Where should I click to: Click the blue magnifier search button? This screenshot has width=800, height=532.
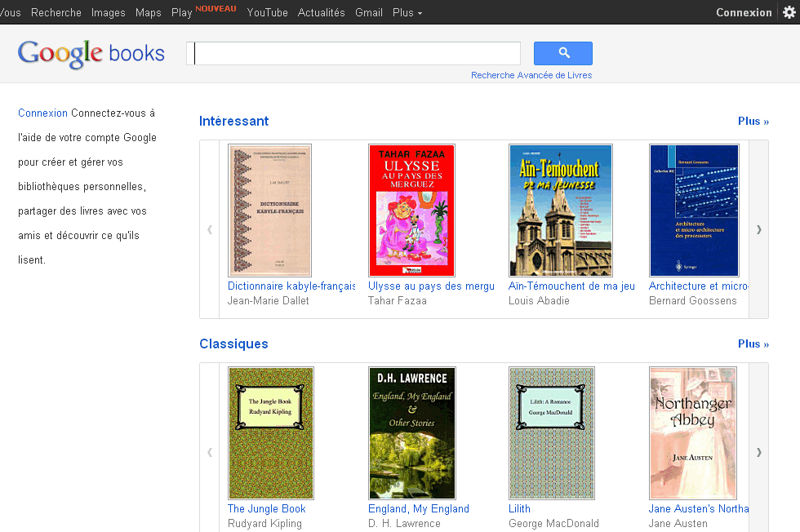click(x=562, y=53)
